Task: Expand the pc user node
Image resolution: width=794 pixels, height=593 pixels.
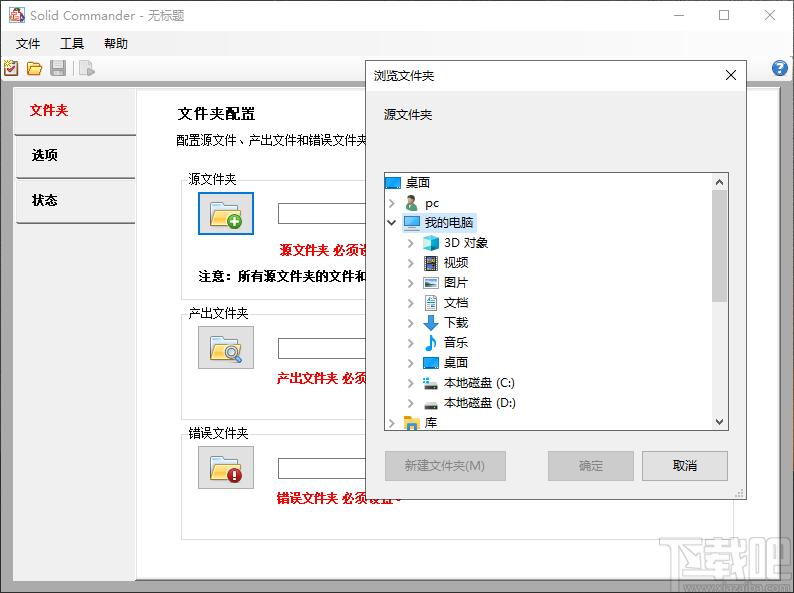Action: [x=391, y=203]
